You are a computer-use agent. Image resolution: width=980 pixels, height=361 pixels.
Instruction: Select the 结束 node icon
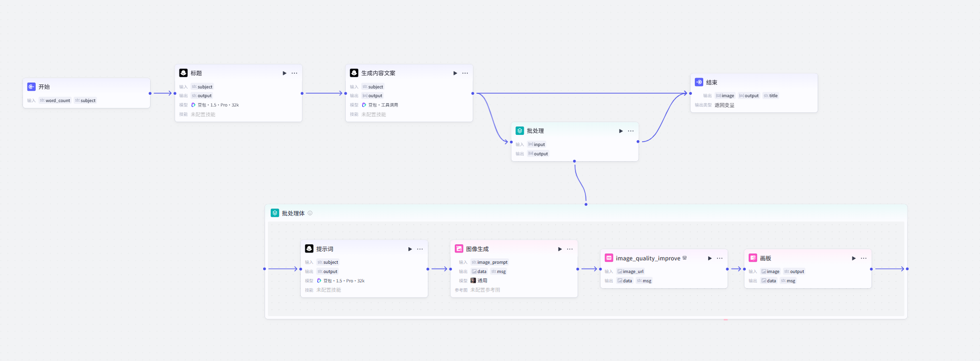[699, 83]
